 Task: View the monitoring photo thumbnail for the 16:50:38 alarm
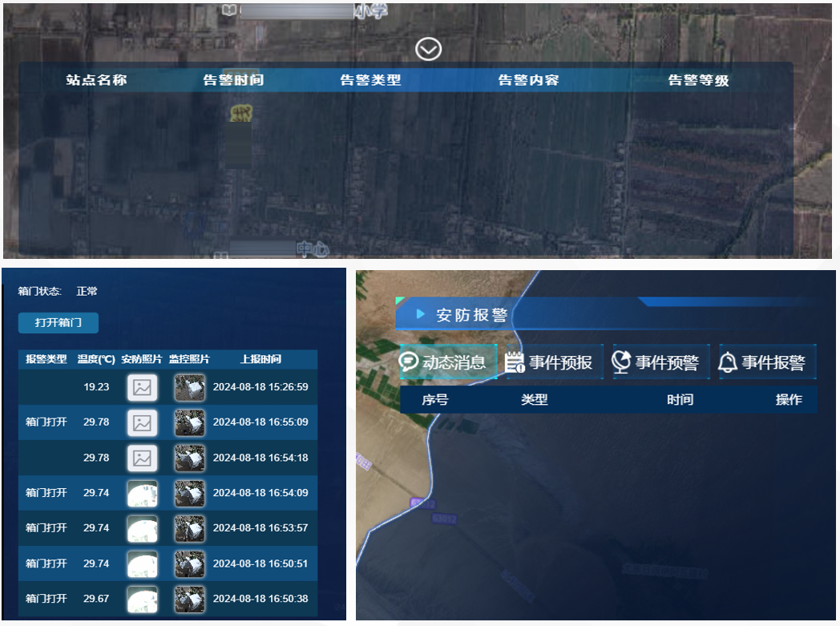[189, 599]
